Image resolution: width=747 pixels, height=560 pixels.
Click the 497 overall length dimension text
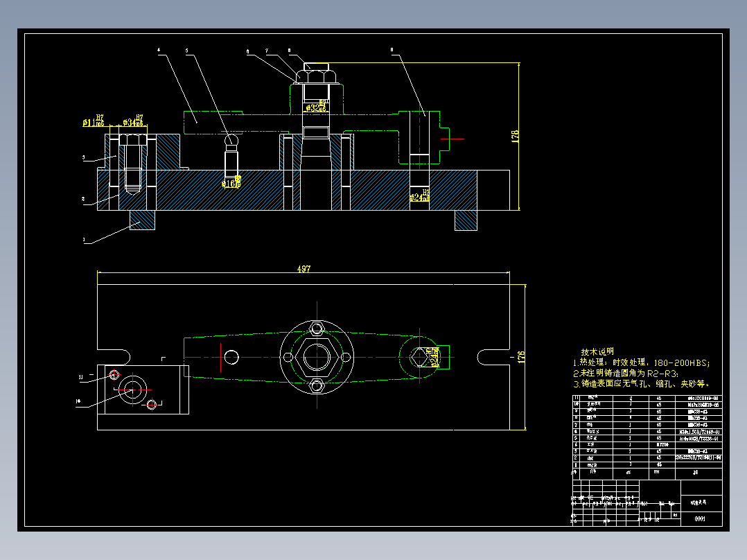tap(304, 269)
